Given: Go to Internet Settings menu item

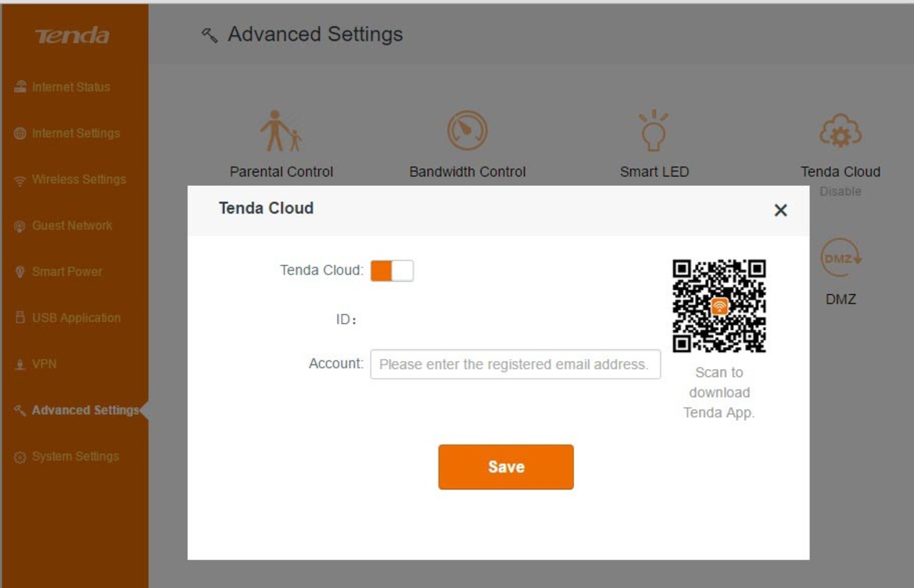Looking at the screenshot, I should tap(76, 134).
